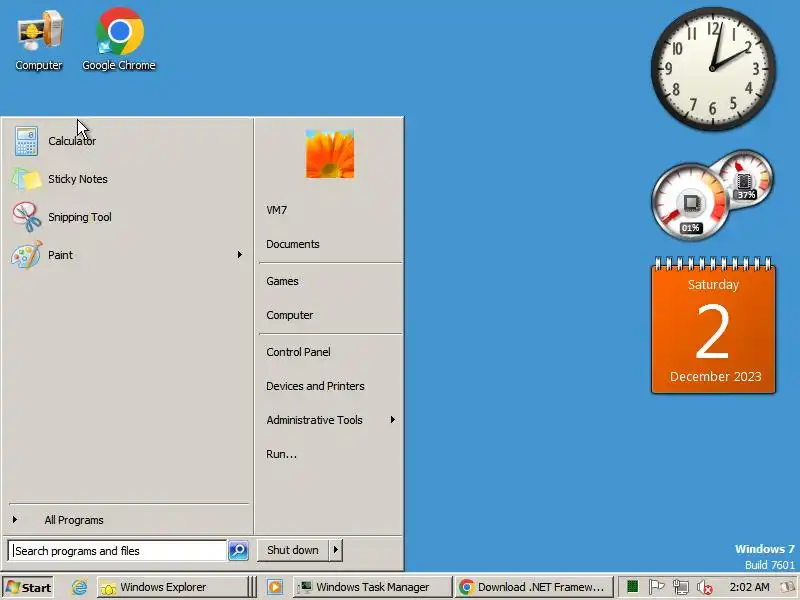The image size is (800, 600).
Task: Click the Paint palette icon
Action: (x=27, y=255)
